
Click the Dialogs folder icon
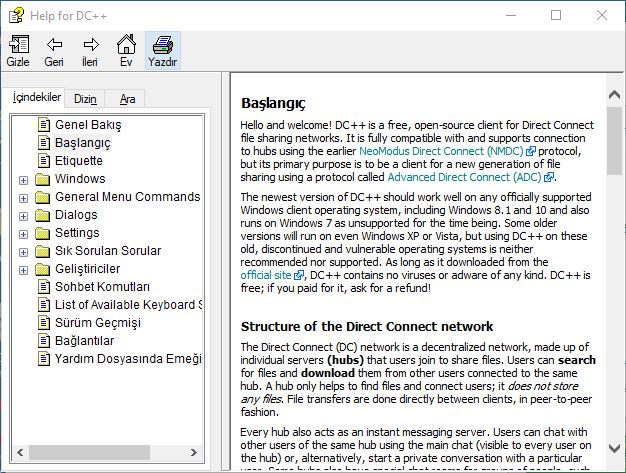pyautogui.click(x=42, y=215)
